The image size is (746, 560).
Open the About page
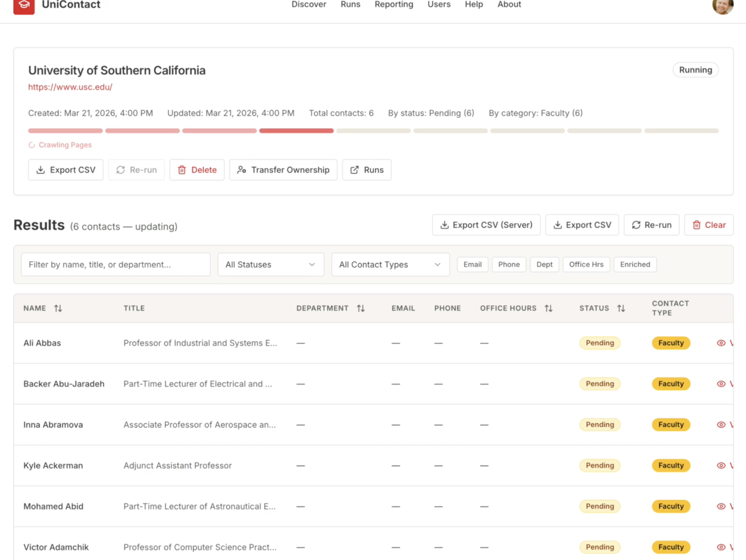509,4
